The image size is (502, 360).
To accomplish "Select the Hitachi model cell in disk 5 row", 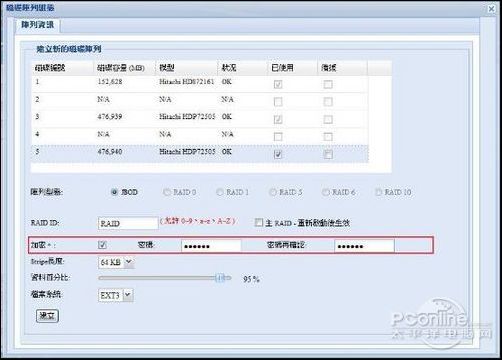I will [x=187, y=152].
